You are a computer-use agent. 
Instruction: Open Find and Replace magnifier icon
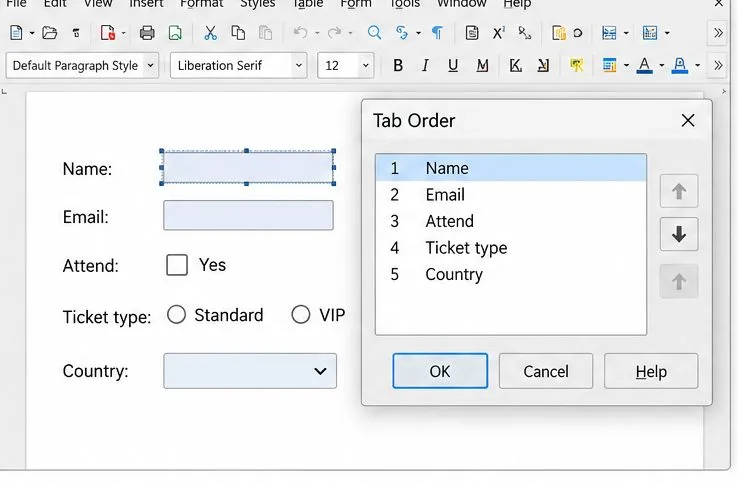[x=374, y=33]
